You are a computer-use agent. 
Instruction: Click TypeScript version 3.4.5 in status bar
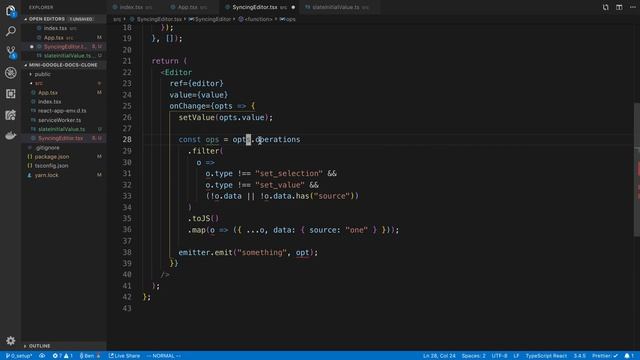coord(580,356)
